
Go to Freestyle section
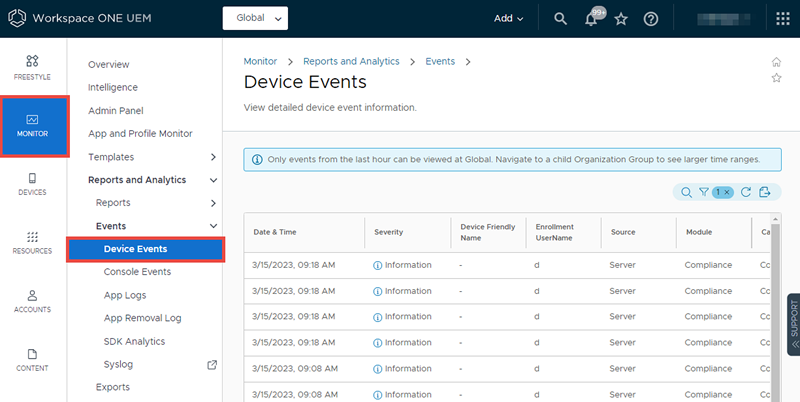(32, 67)
